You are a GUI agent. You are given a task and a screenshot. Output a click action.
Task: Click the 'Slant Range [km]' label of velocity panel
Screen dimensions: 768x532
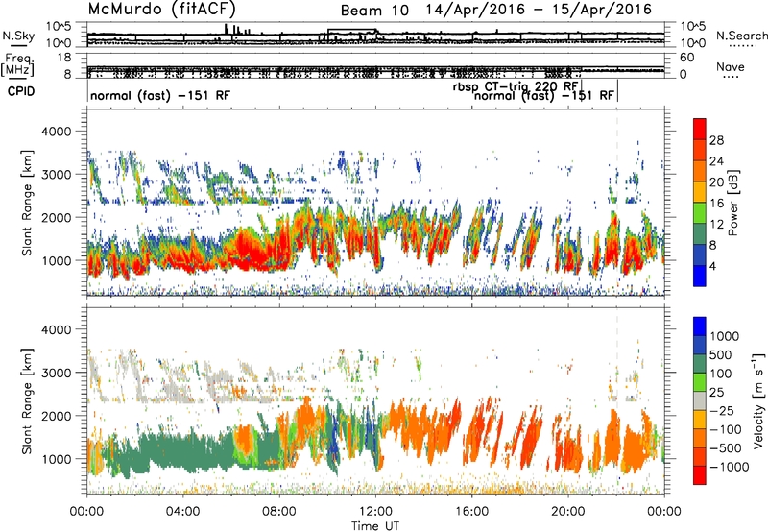27,401
